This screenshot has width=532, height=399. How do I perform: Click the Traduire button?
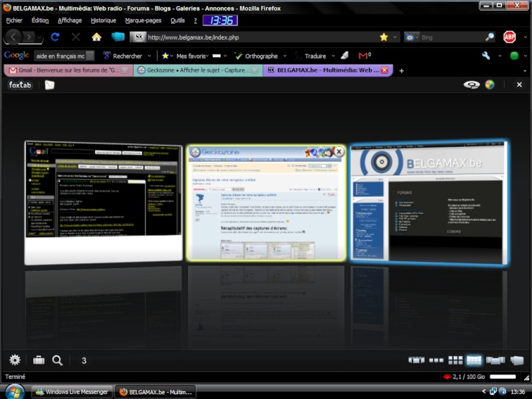coord(311,56)
